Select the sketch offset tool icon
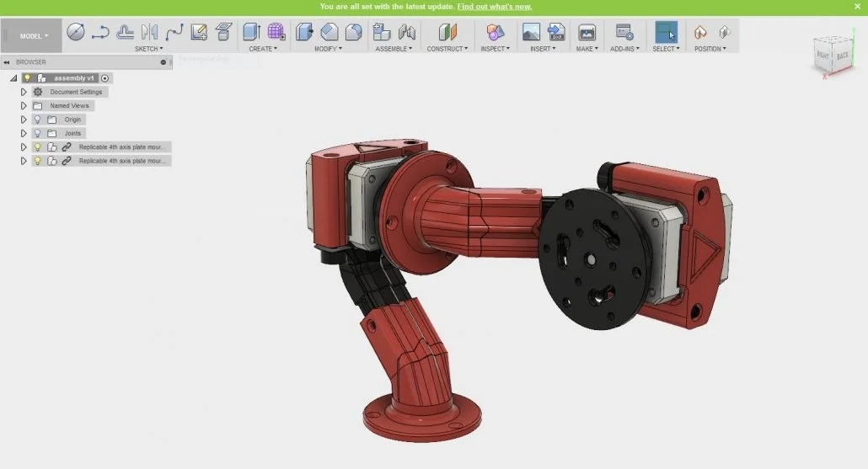This screenshot has height=469, width=868. tap(125, 32)
